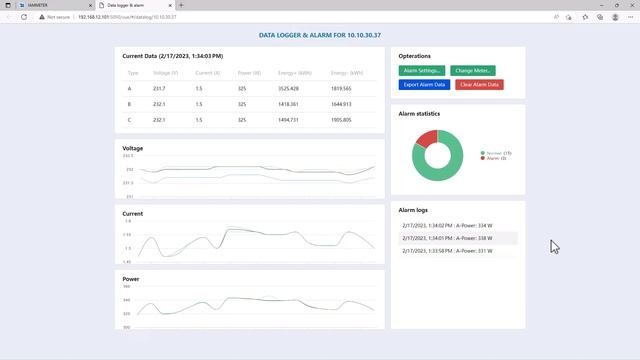The width and height of the screenshot is (640, 360).
Task: Click phase B Energy+ value 1418.361
Action: (x=288, y=104)
